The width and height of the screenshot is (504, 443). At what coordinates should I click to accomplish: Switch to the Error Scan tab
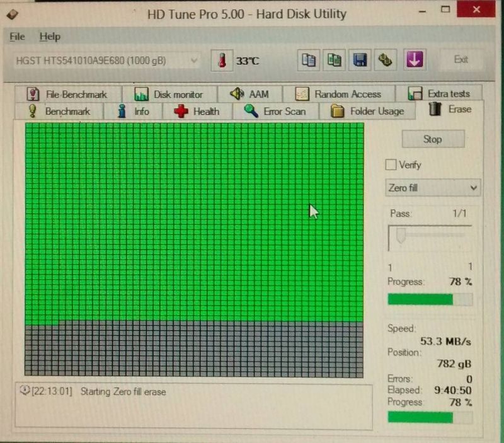pos(275,111)
